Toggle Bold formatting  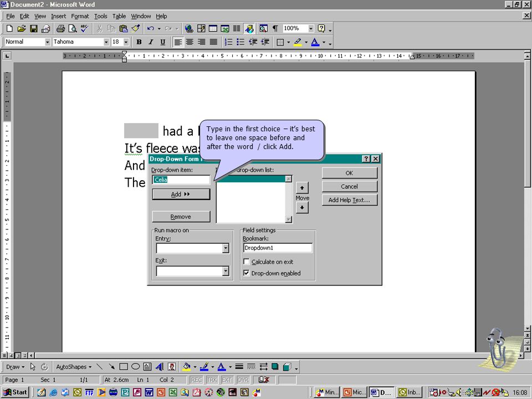coord(139,42)
